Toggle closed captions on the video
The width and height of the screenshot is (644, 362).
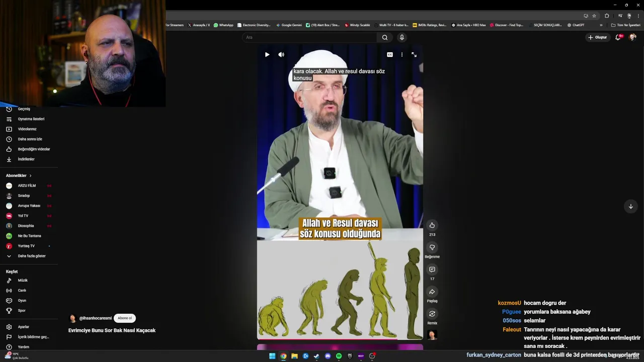[390, 54]
